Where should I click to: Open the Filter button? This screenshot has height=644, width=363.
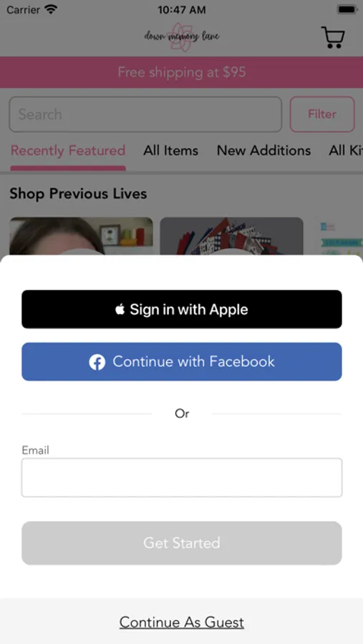(x=322, y=114)
